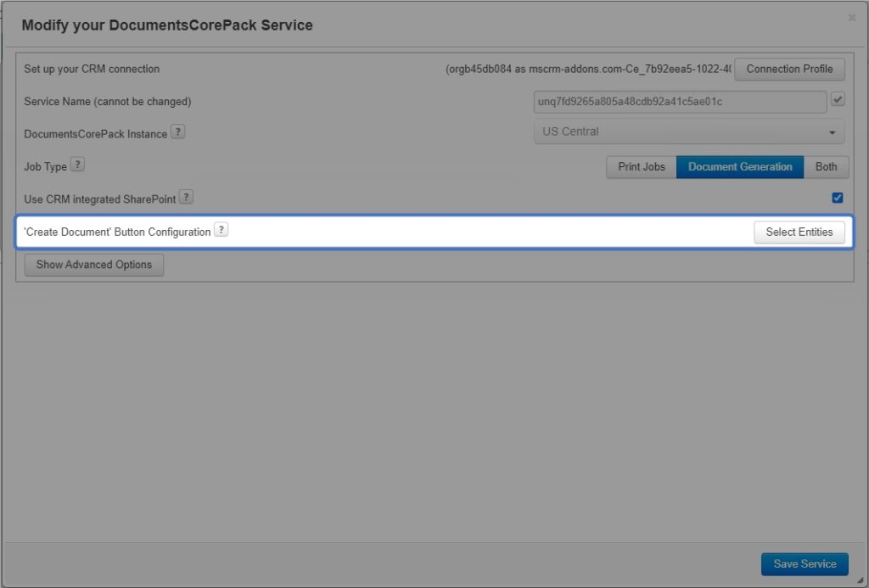The height and width of the screenshot is (588, 869).
Task: Click 'Set up your CRM connection' label
Action: 92,70
